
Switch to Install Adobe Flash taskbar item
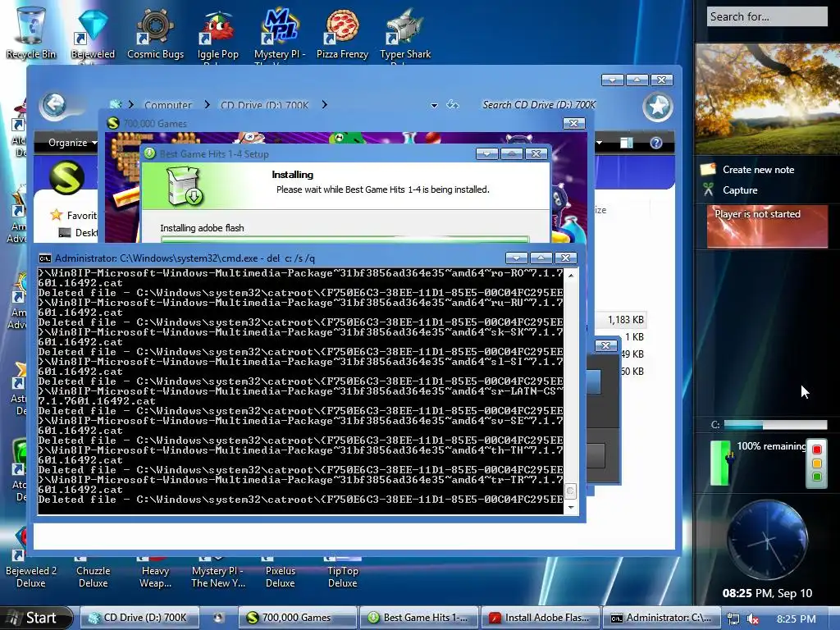[540, 618]
